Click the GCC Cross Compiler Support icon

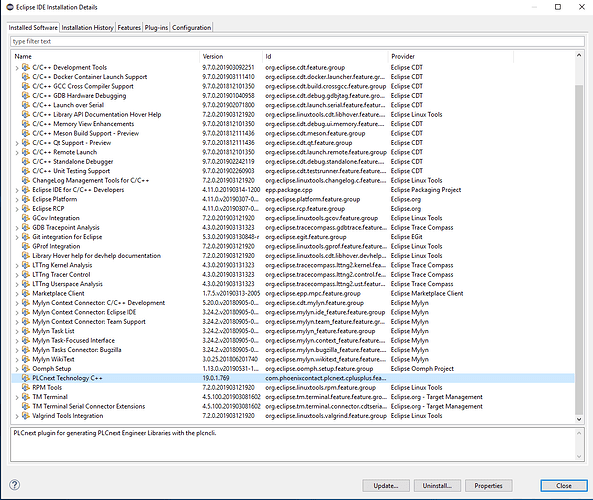[x=26, y=86]
